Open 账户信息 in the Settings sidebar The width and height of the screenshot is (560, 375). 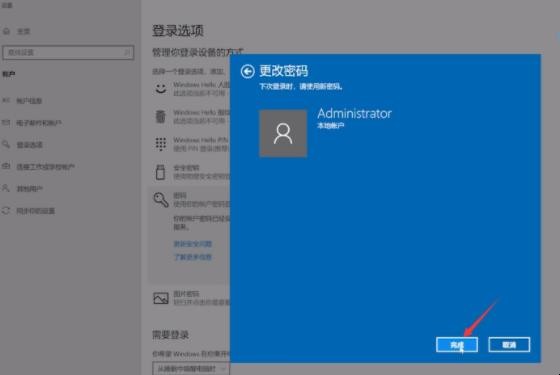(x=29, y=101)
